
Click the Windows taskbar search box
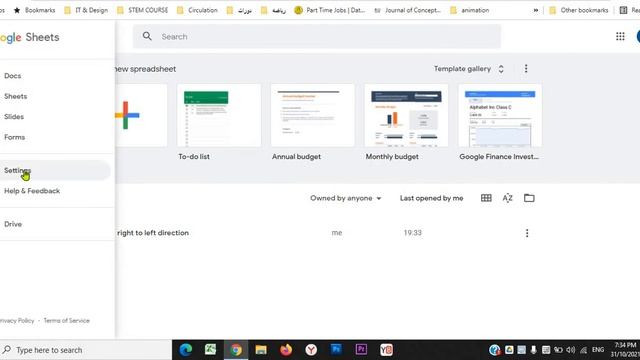coord(86,350)
